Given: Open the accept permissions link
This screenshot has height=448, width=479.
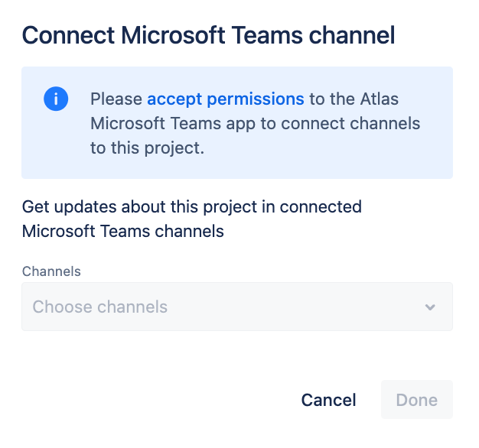Looking at the screenshot, I should coord(226,99).
